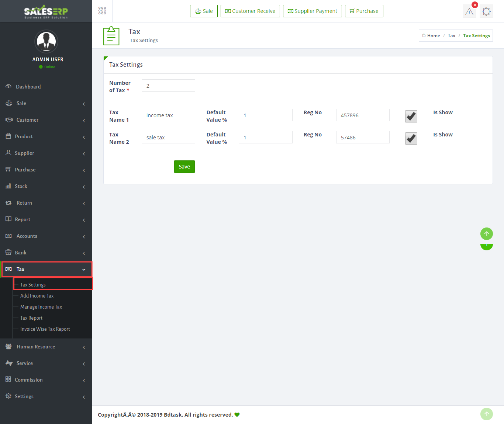This screenshot has height=424, width=504.
Task: Open Add Income Tax submenu item
Action: tap(37, 296)
